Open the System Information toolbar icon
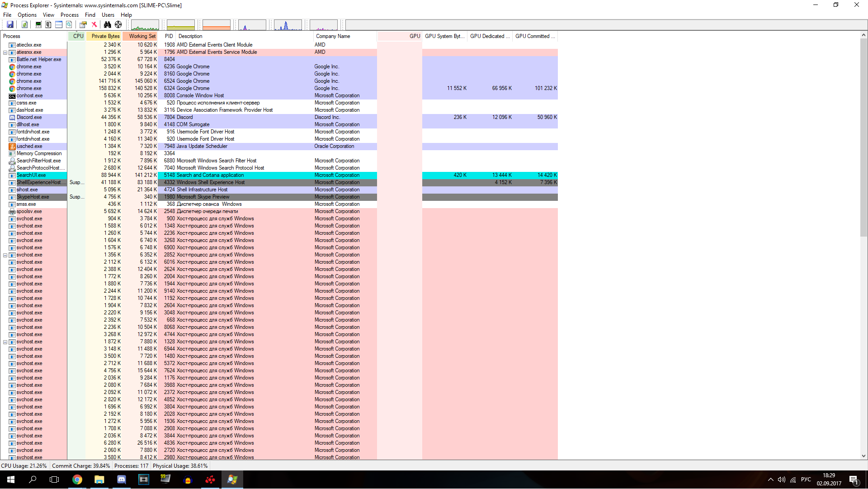 [x=38, y=25]
